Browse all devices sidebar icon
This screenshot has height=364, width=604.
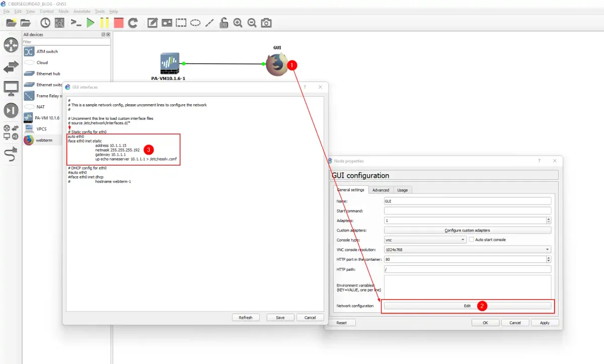(11, 132)
